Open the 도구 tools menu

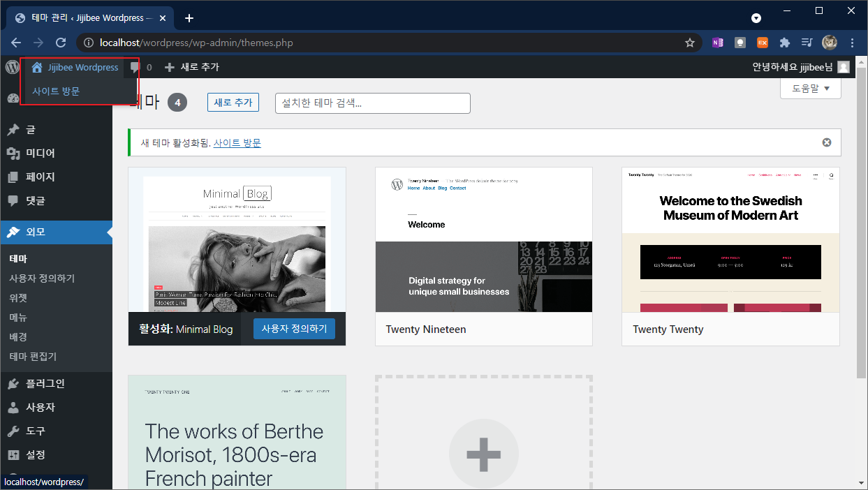click(x=56, y=431)
